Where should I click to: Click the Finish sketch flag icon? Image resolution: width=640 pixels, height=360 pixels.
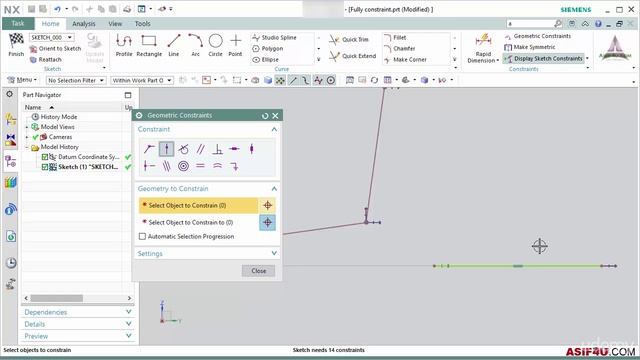pyautogui.click(x=16, y=40)
